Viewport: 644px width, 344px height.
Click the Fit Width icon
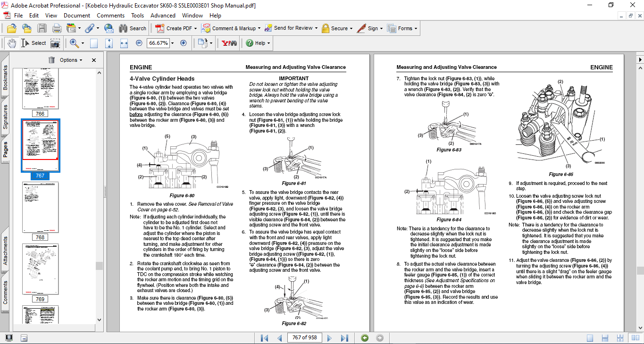click(124, 43)
